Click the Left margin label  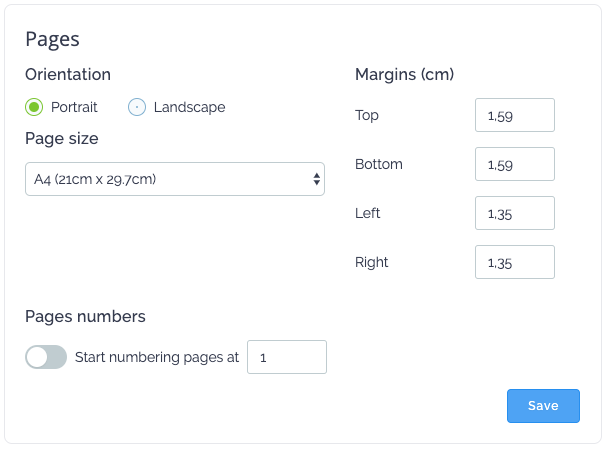click(368, 213)
